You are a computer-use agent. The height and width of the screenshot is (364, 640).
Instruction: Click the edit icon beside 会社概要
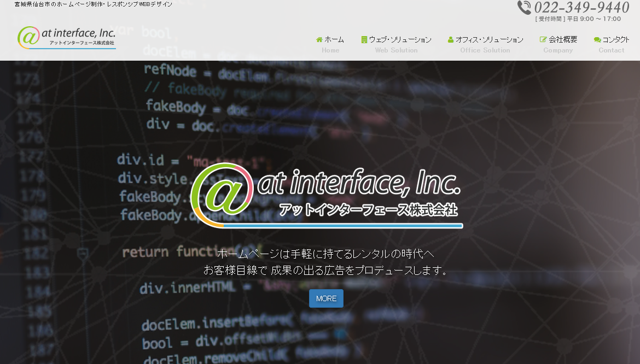(543, 39)
